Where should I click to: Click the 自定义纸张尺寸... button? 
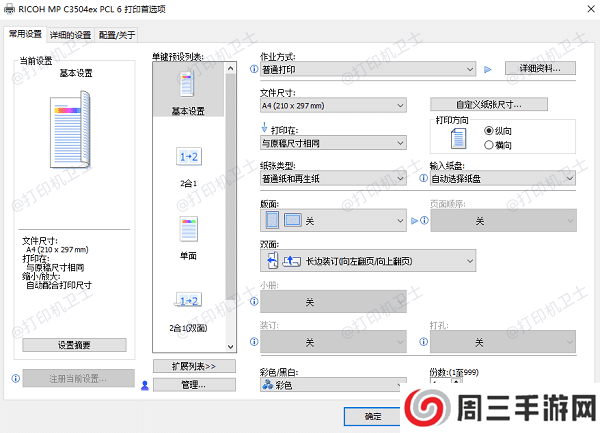489,104
